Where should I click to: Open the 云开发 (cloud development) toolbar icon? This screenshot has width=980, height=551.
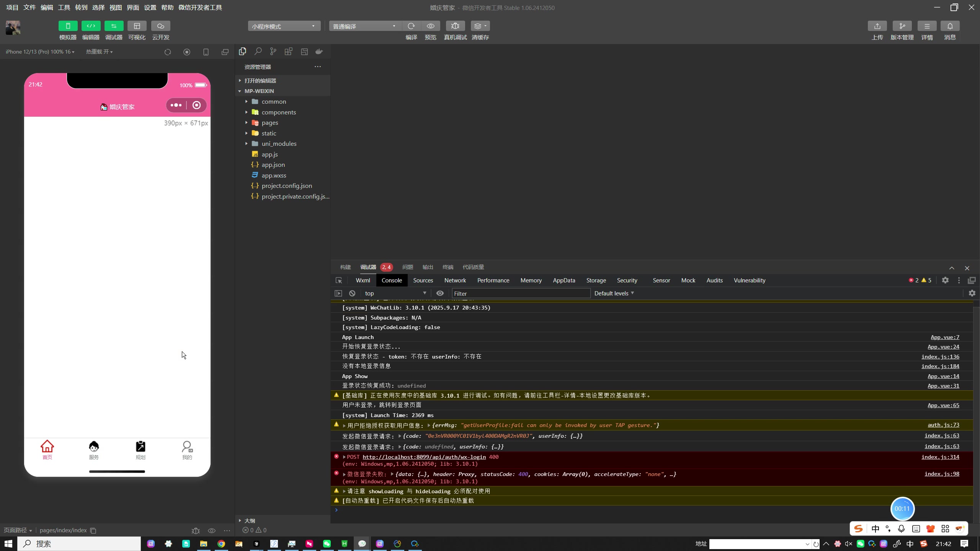pyautogui.click(x=160, y=26)
